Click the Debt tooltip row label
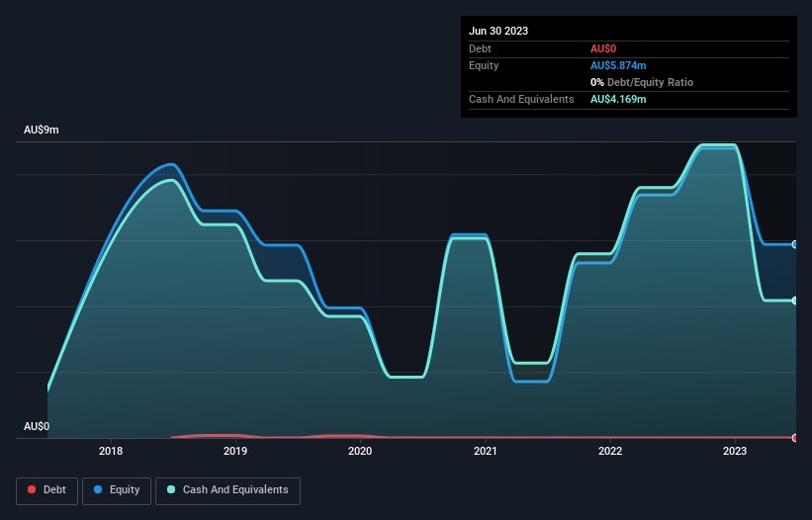The image size is (812, 520). tap(480, 48)
